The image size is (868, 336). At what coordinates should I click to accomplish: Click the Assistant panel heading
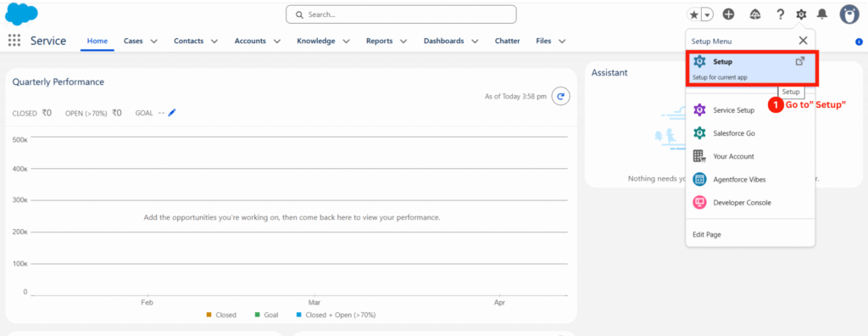609,73
